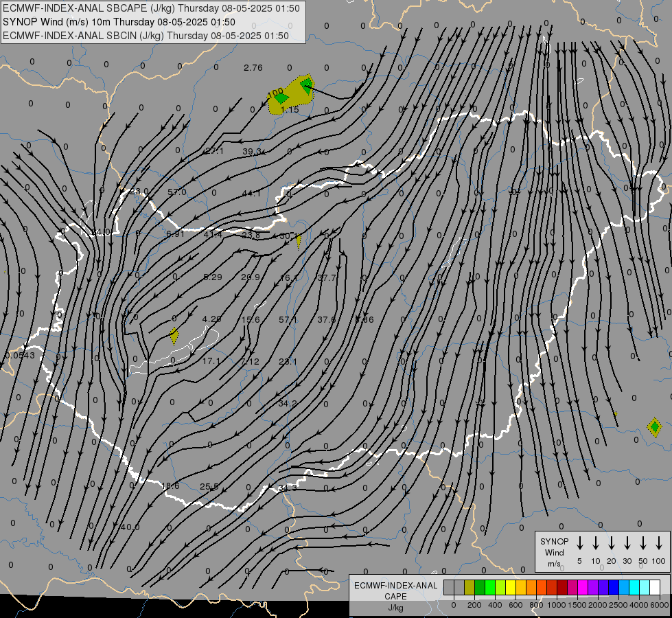Click the 10 m/s wind arrow in legend
The height and width of the screenshot is (618, 672).
pos(596,542)
